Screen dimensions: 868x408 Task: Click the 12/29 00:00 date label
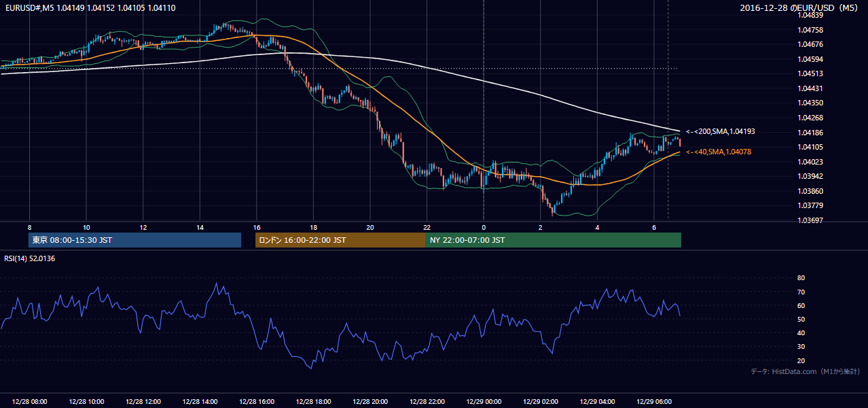click(x=484, y=402)
